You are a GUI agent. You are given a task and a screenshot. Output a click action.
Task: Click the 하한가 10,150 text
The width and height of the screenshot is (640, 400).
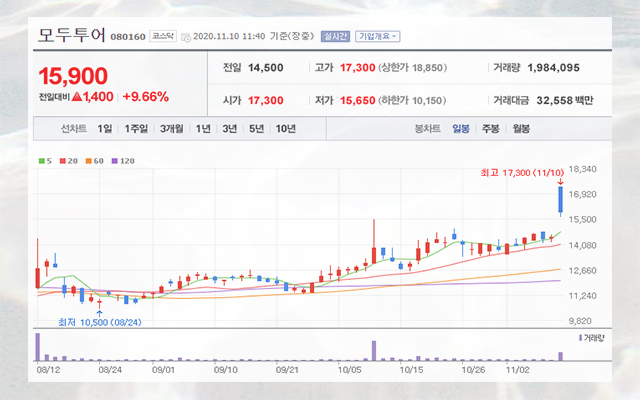pos(412,100)
